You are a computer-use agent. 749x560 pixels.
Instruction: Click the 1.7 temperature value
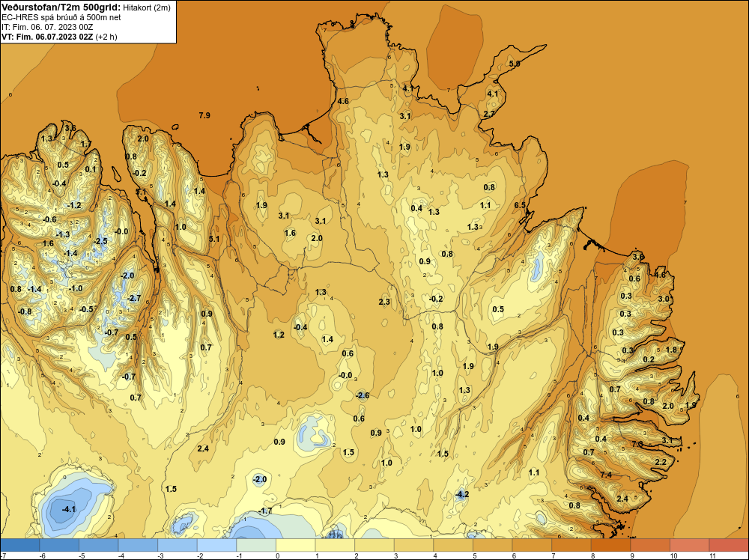coord(85,144)
